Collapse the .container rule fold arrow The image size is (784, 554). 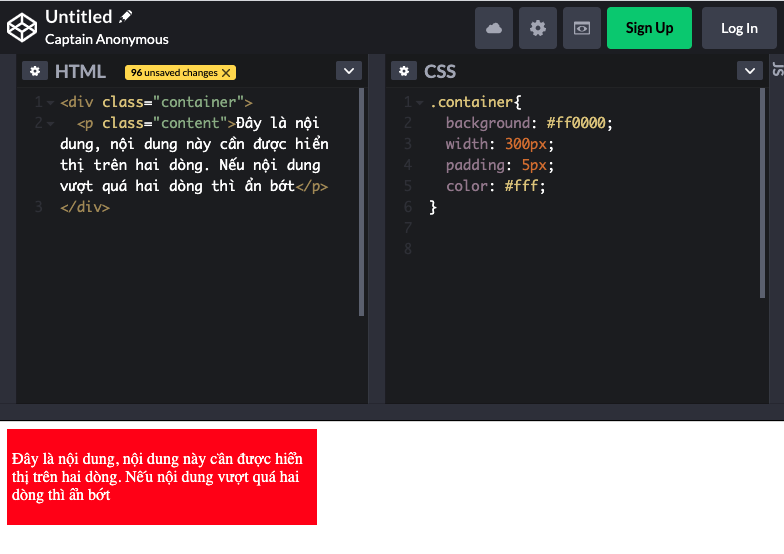tap(419, 103)
